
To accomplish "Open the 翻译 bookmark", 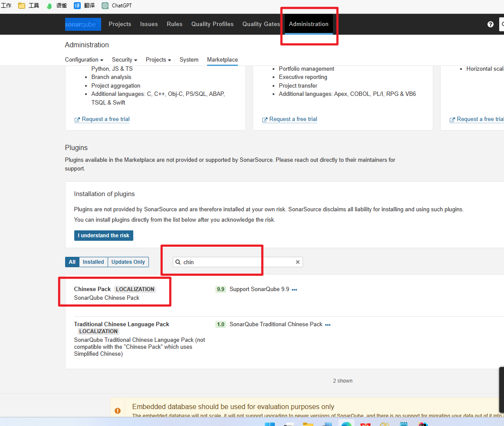I will click(x=84, y=6).
